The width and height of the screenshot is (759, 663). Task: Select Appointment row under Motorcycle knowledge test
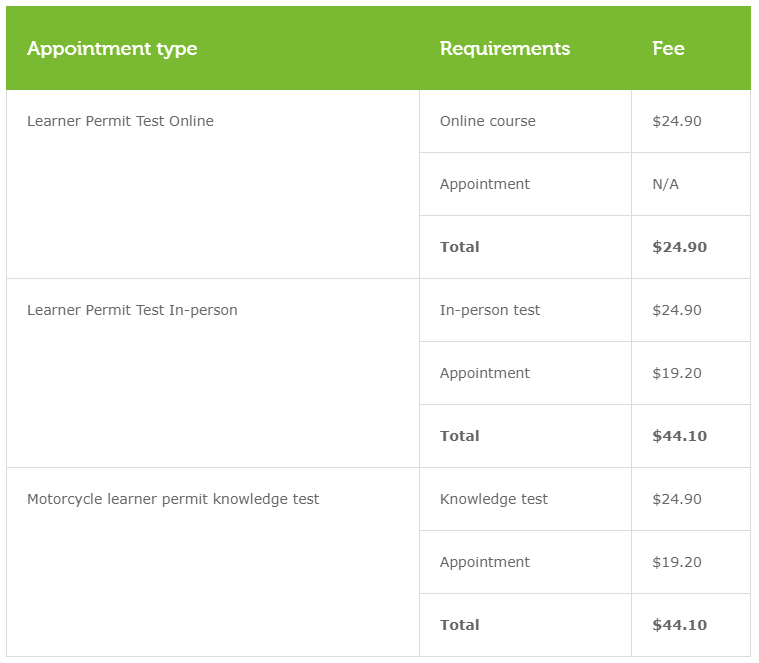tap(485, 562)
